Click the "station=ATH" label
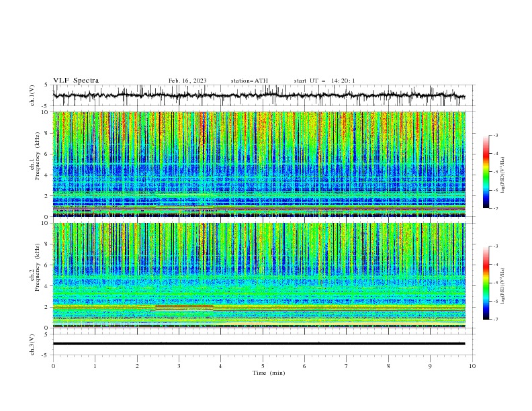This screenshot has width=532, height=411. point(249,81)
